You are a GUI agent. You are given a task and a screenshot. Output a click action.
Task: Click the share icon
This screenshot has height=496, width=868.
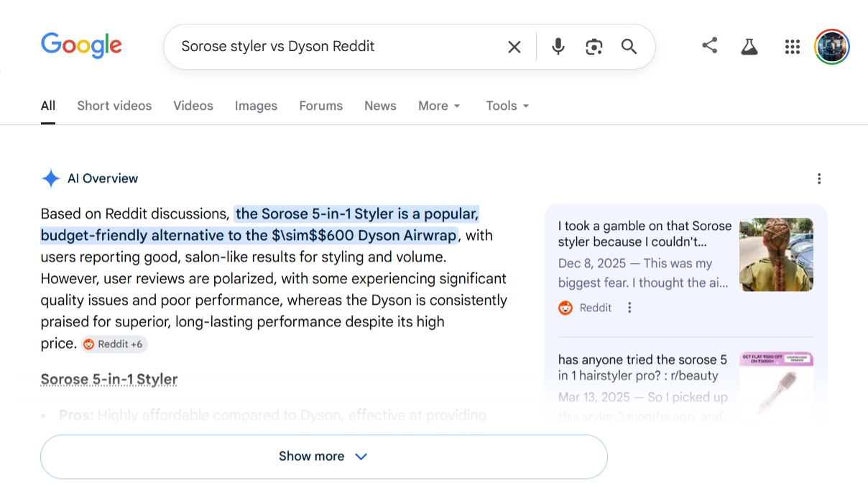tap(710, 45)
